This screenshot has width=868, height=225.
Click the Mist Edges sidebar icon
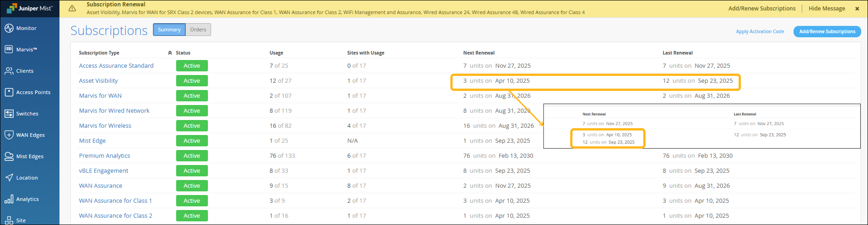click(x=9, y=156)
